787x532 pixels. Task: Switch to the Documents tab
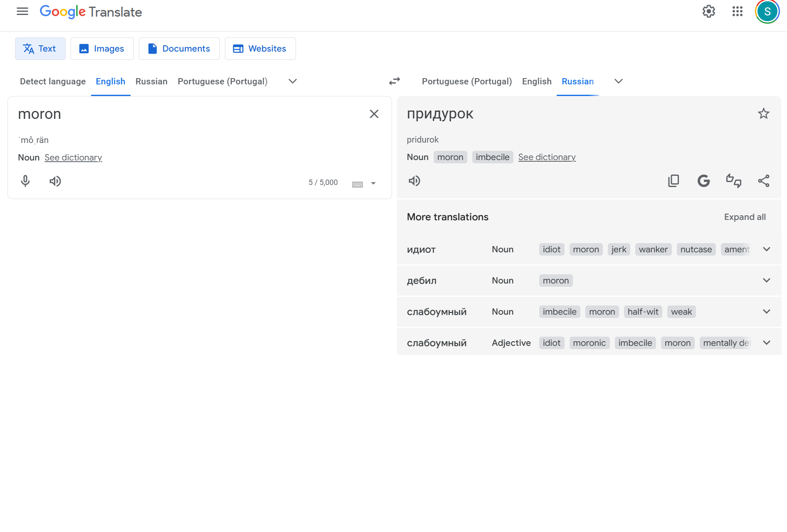(179, 49)
